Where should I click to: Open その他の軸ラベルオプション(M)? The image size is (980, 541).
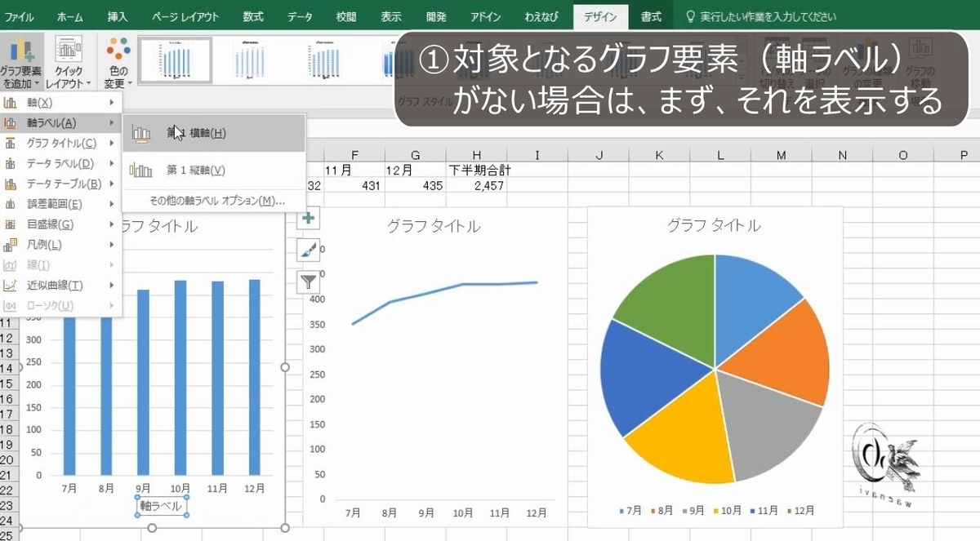click(x=214, y=201)
